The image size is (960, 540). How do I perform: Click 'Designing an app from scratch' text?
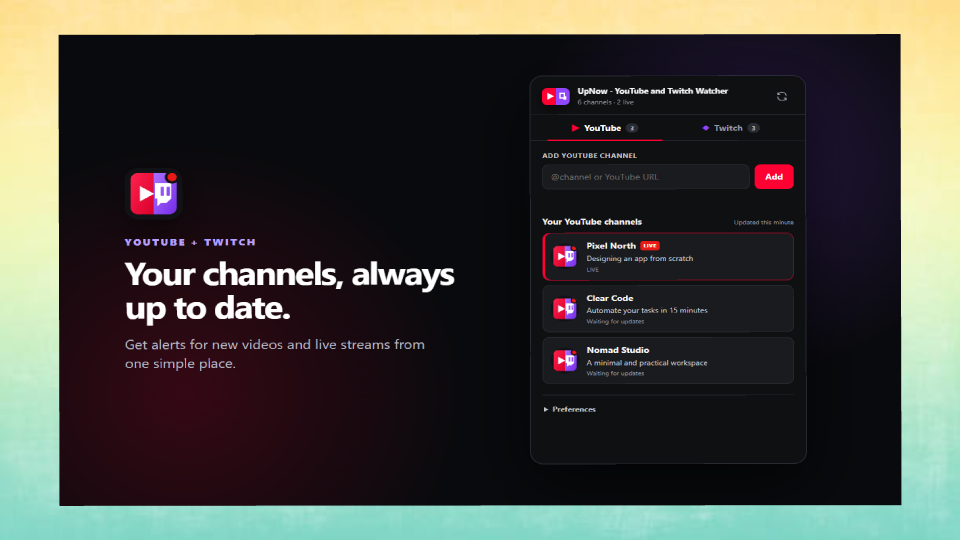point(640,258)
